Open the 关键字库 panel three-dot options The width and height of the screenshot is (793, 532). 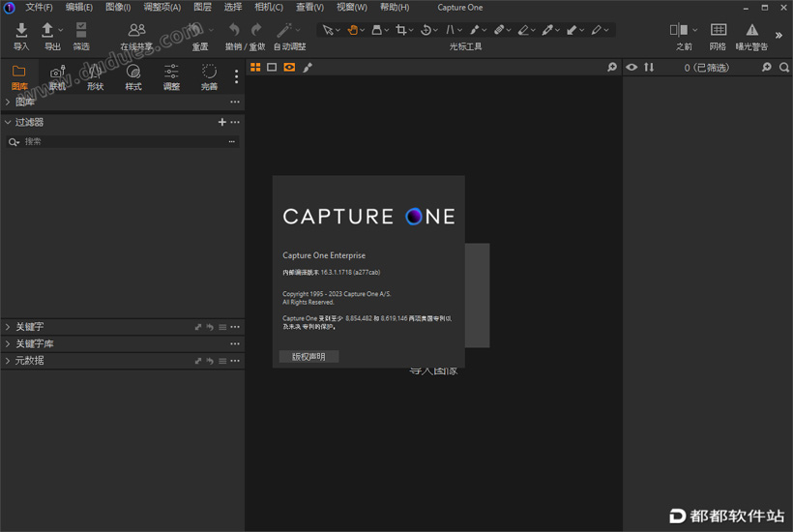coord(235,344)
